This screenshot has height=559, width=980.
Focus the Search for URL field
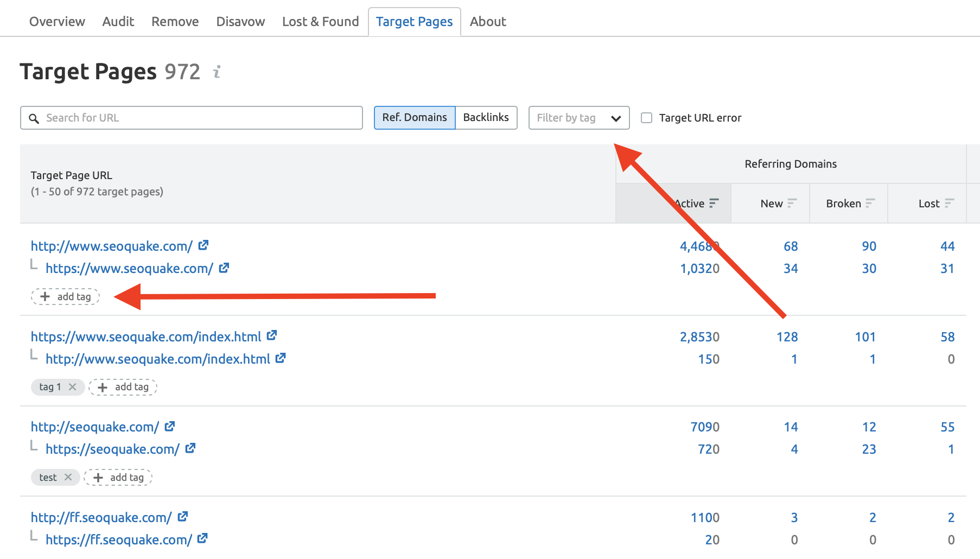pyautogui.click(x=192, y=118)
